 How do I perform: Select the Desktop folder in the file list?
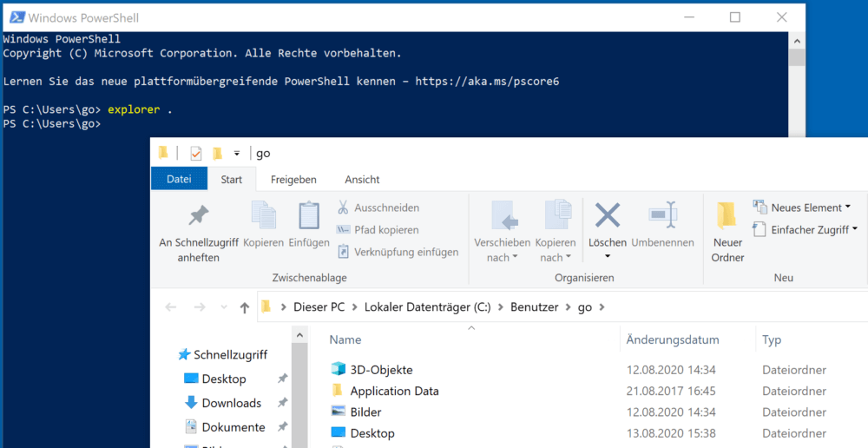tap(372, 433)
